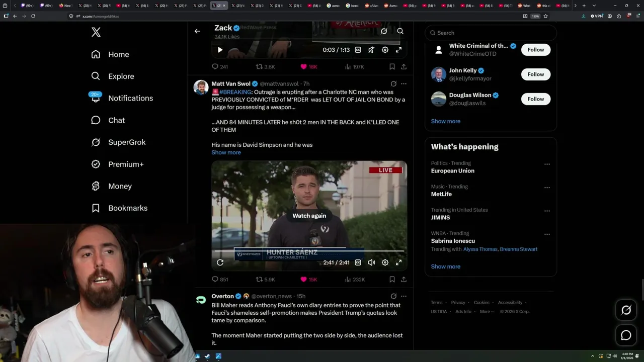Image resolution: width=644 pixels, height=362 pixels.
Task: Follow John Kelly
Action: (x=536, y=74)
